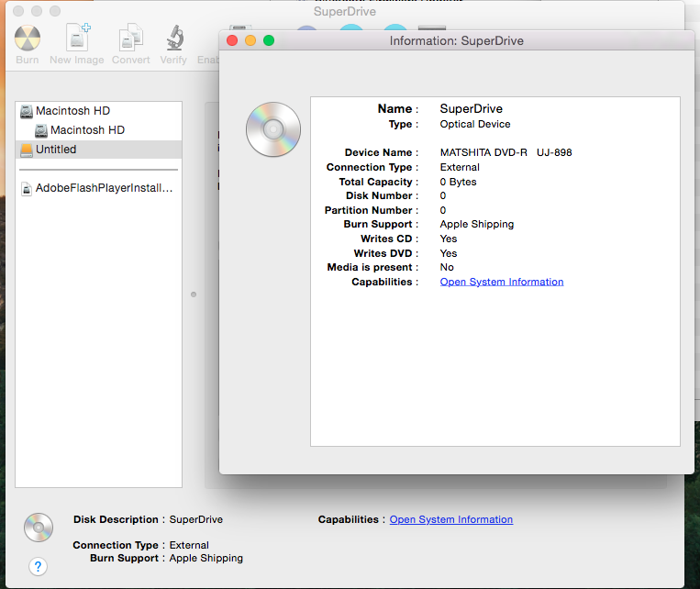Screen dimensions: 700x589
Task: Click hard drive icon beside indented Macintosh HD
Action: click(x=41, y=130)
